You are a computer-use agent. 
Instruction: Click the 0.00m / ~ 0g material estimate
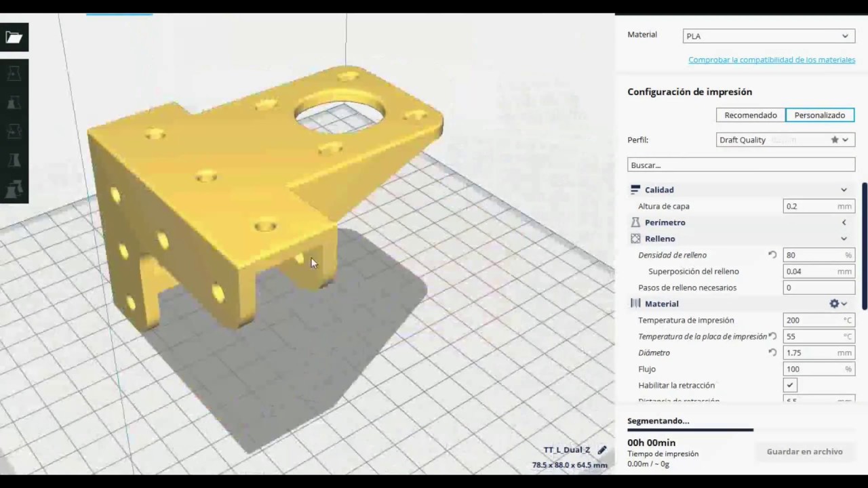coord(648,464)
